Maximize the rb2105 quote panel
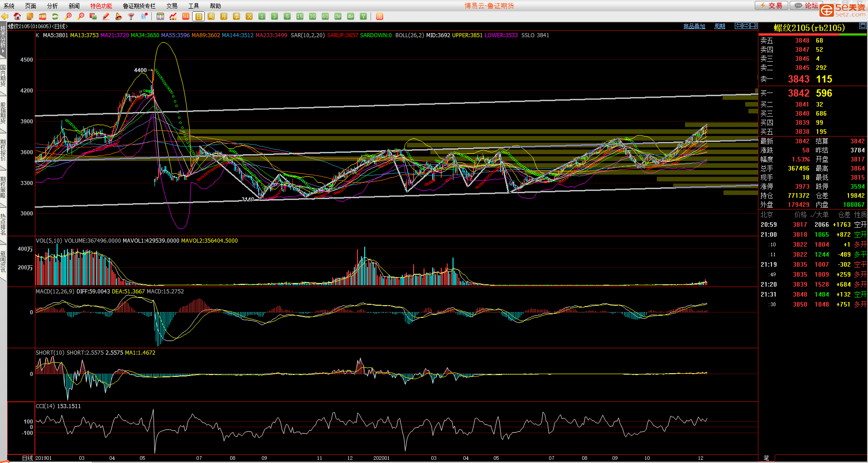 pos(863,27)
